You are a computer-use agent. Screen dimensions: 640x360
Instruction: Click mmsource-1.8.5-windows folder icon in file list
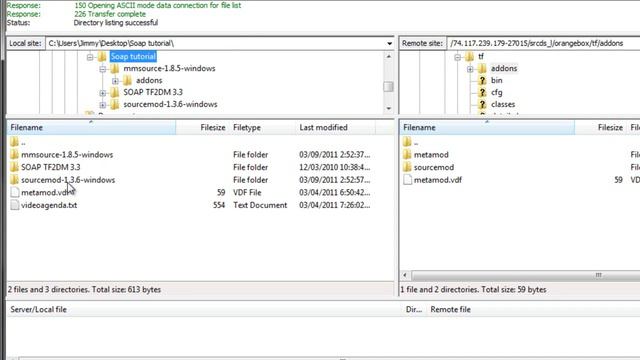click(x=14, y=154)
